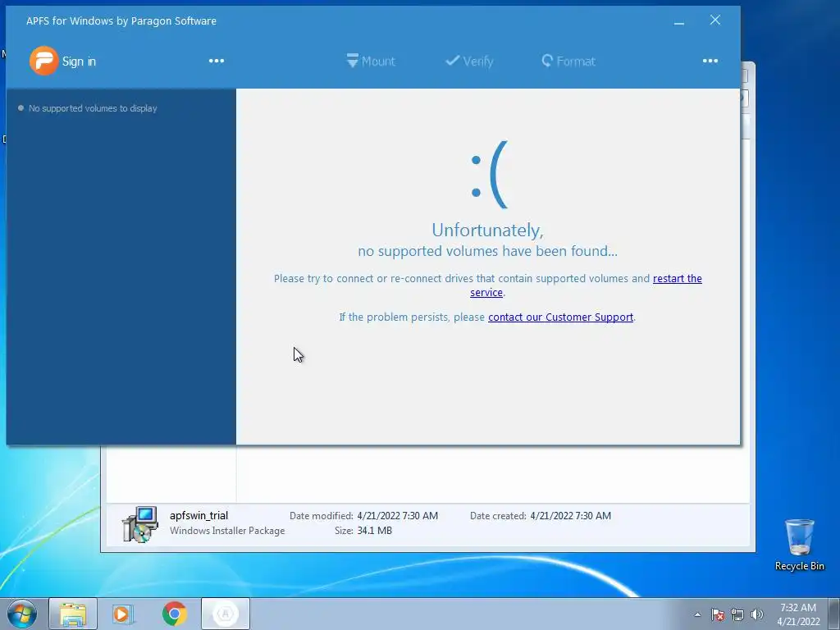Image resolution: width=840 pixels, height=630 pixels.
Task: Click the Verify toolbar button
Action: (469, 61)
